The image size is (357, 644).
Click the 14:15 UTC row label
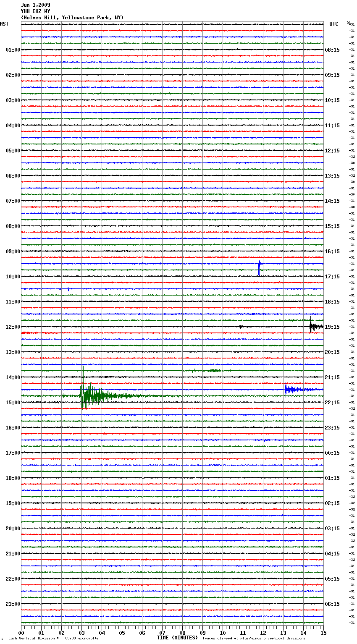(x=332, y=201)
